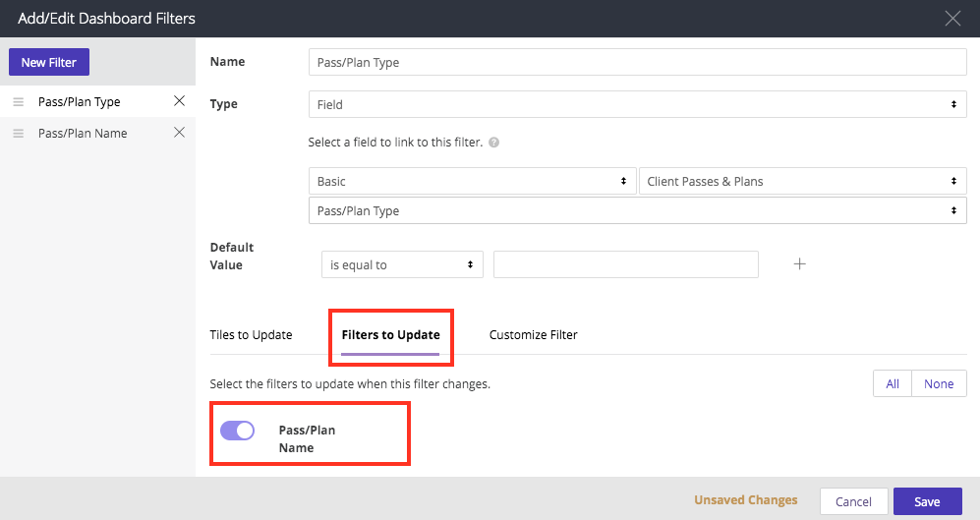Open the Type dropdown showing Field
Viewport: 980px width, 520px height.
coord(637,103)
